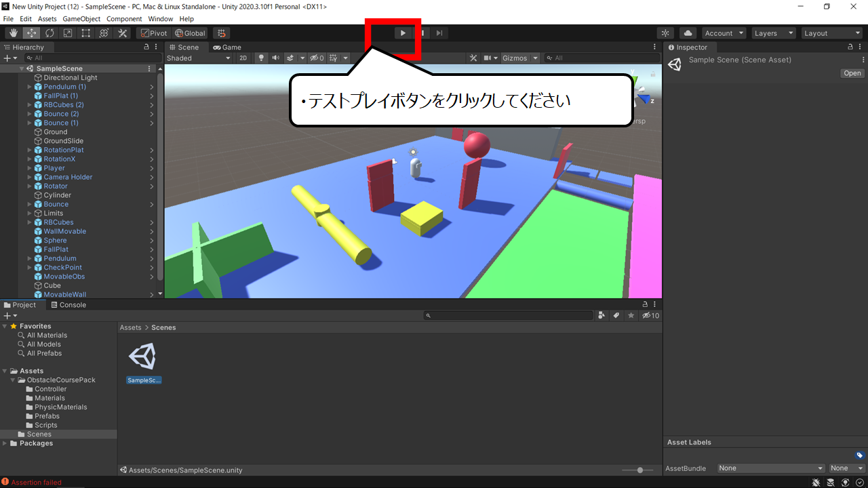Select the Rotate tool
This screenshot has height=488, width=868.
pyautogui.click(x=50, y=33)
